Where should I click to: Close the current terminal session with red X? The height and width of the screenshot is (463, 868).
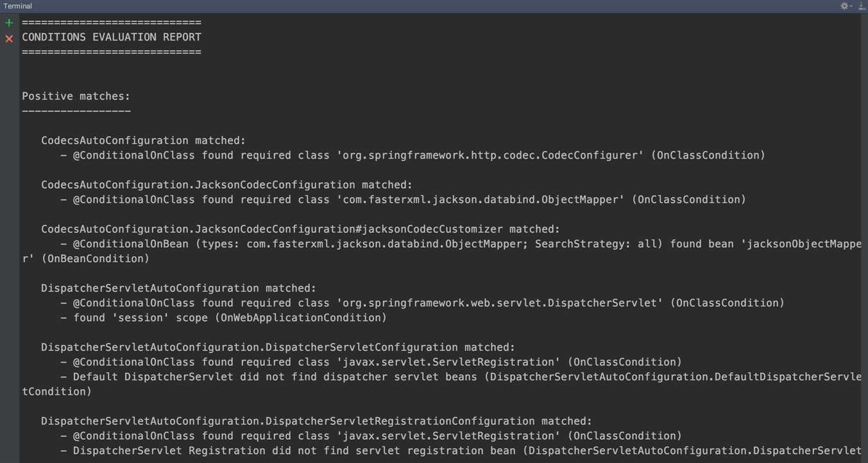9,39
